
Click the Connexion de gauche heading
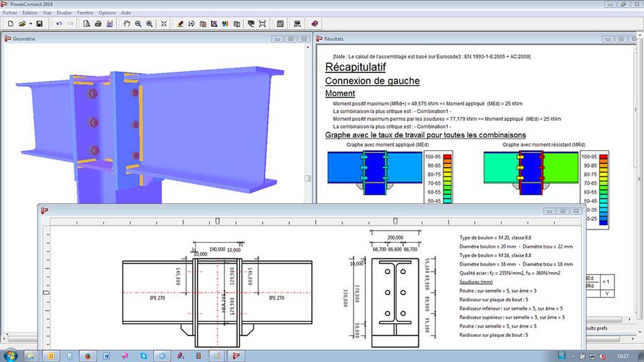[372, 81]
